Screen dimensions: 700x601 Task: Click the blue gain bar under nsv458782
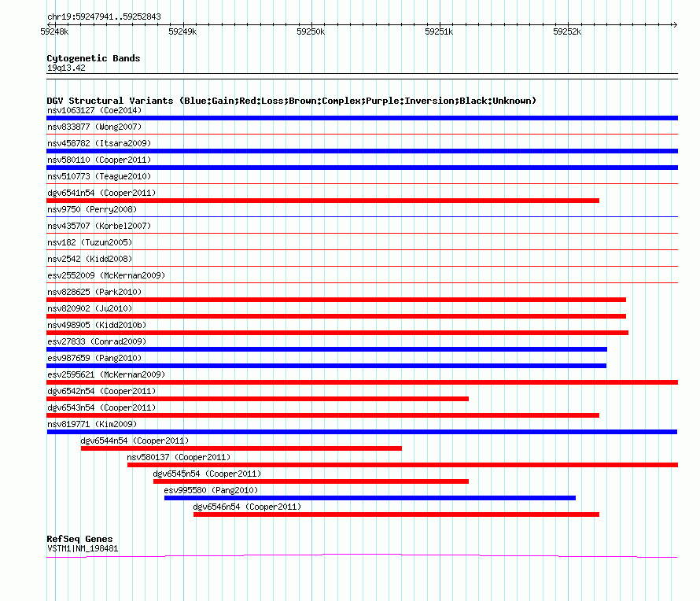coord(362,151)
